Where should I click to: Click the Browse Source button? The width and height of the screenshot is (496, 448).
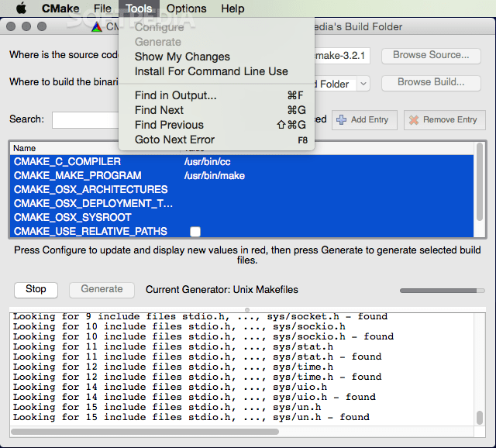(431, 55)
